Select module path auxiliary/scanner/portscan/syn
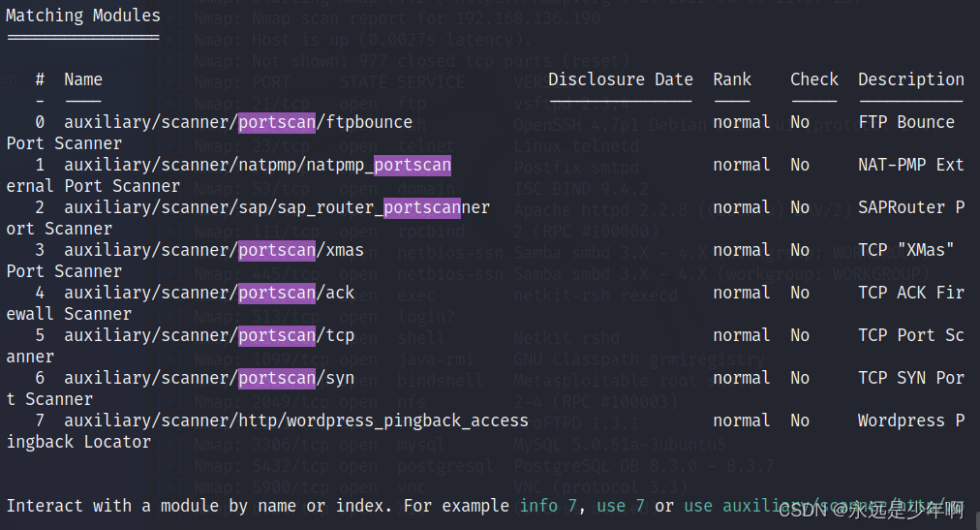980x530 pixels. (209, 378)
